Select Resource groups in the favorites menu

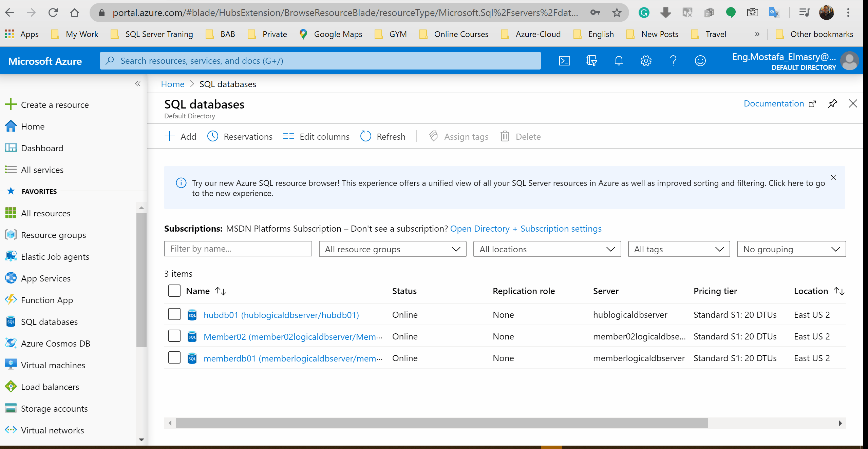53,235
